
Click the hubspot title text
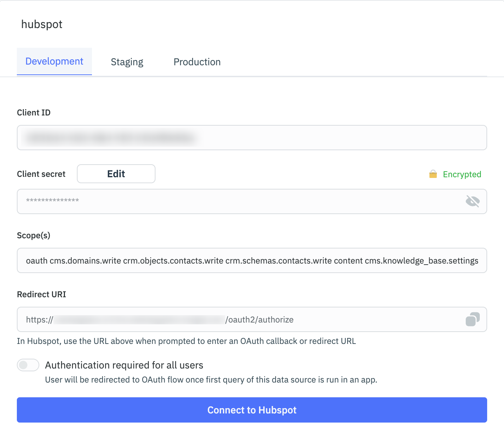pos(42,24)
